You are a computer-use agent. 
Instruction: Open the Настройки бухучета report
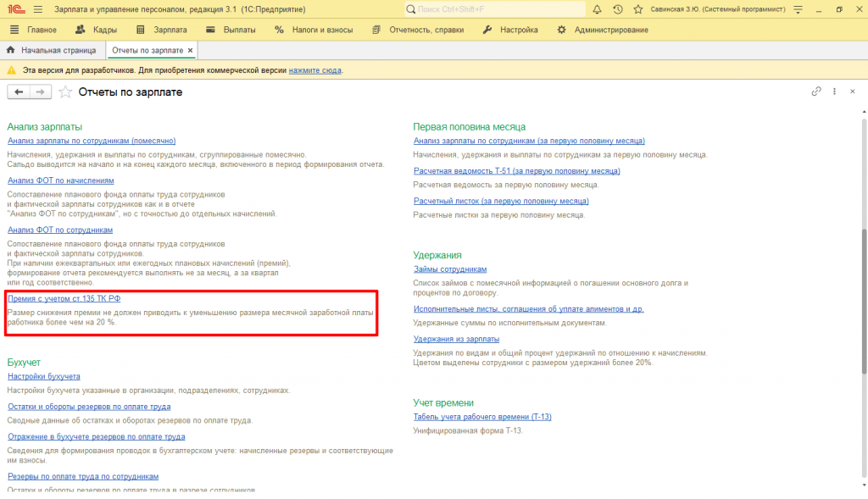(x=44, y=376)
